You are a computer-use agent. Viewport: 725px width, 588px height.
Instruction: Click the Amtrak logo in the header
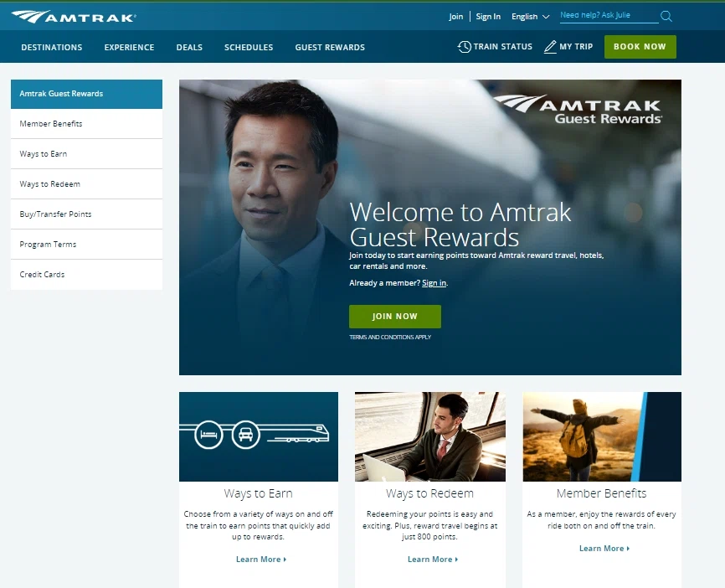[x=71, y=15]
